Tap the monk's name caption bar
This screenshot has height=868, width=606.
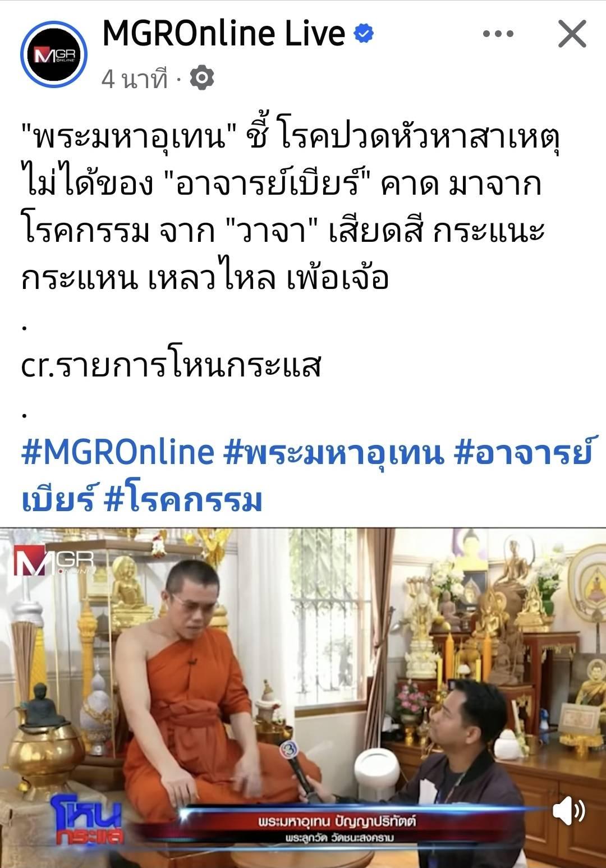pyautogui.click(x=337, y=828)
